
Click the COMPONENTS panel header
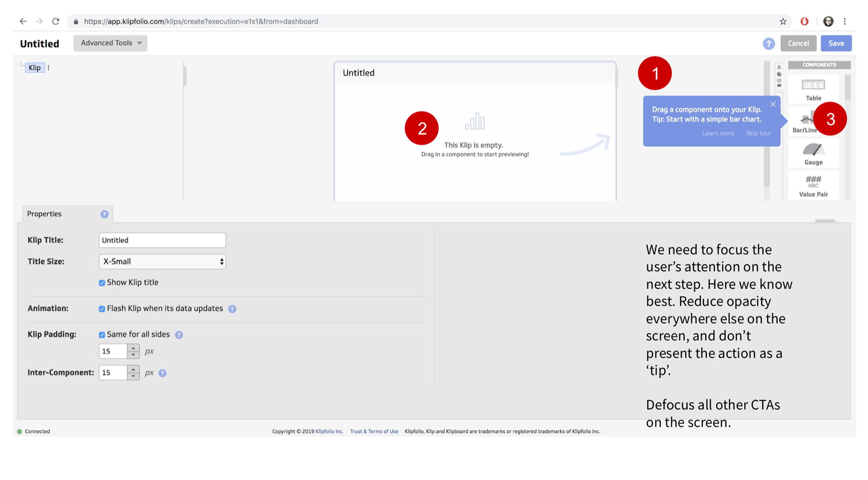[x=819, y=65]
